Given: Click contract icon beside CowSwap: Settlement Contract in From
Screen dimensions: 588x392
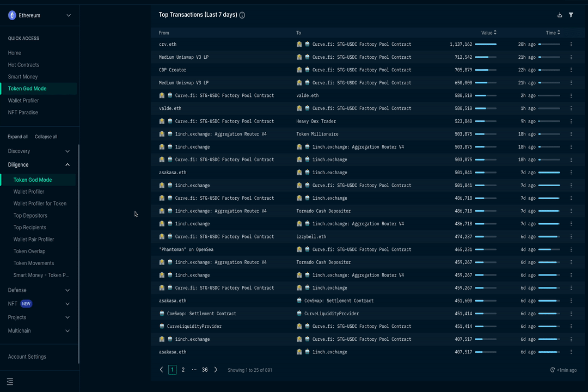Looking at the screenshot, I should click(x=162, y=314).
